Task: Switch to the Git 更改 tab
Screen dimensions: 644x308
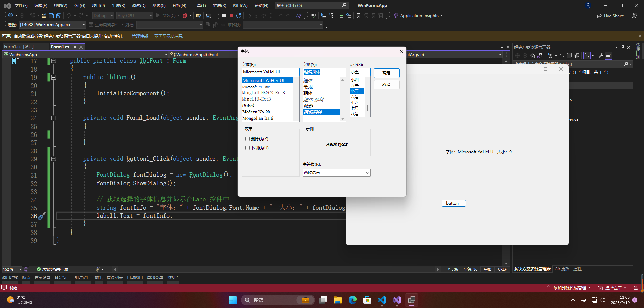Action: click(x=562, y=269)
